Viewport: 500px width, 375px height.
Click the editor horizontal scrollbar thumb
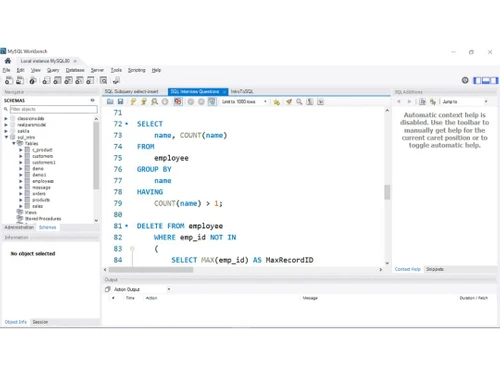point(151,270)
